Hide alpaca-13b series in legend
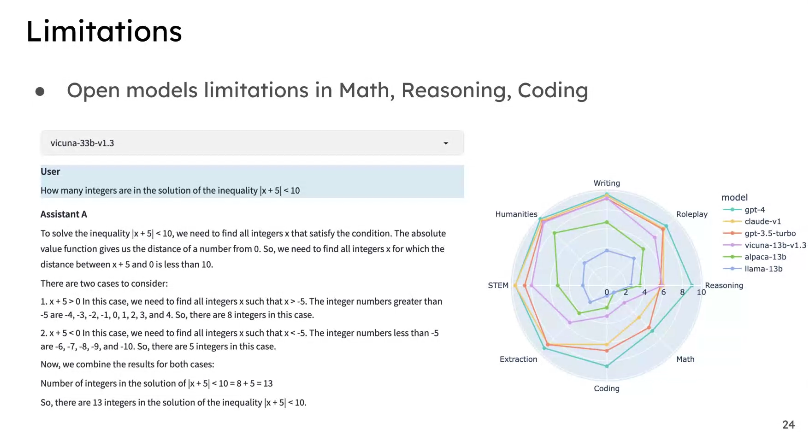This screenshot has width=809, height=435. pyautogui.click(x=754, y=257)
